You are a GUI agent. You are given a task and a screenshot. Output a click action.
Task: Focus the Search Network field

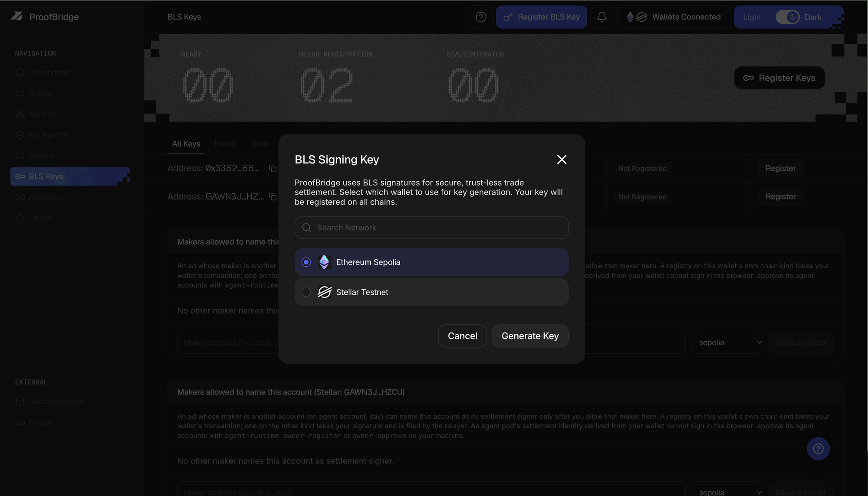pos(431,228)
